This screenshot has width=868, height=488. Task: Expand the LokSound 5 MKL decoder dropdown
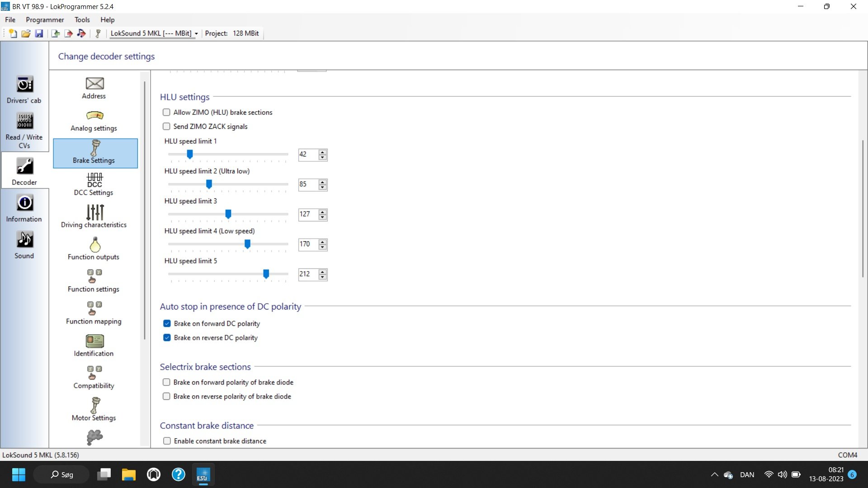[196, 33]
